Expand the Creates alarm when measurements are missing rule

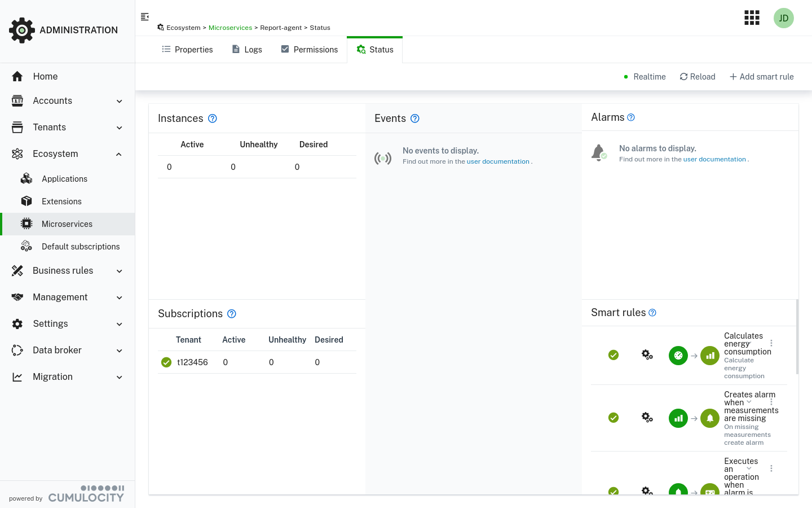(750, 402)
